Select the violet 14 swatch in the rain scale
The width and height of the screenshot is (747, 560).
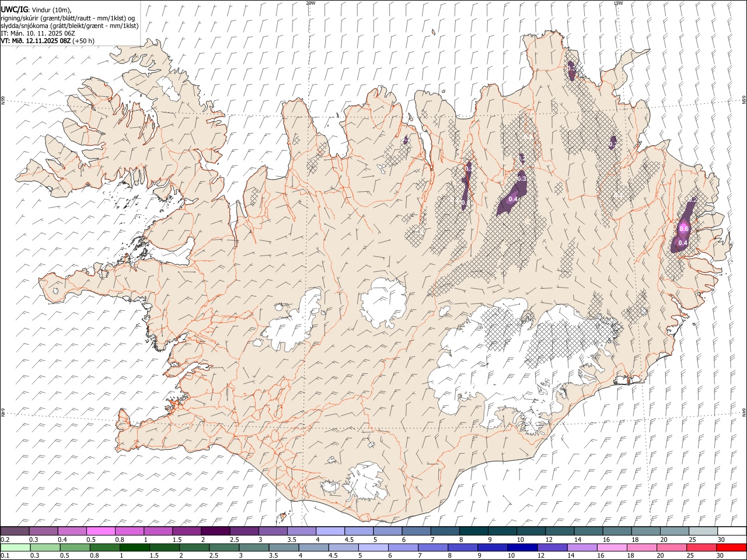click(x=582, y=547)
